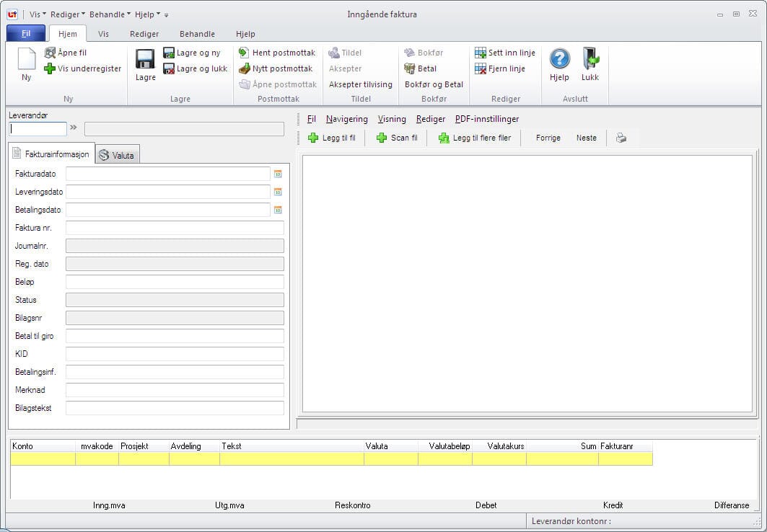This screenshot has width=767, height=532.
Task: Open the Behandle ribbon tab
Action: pyautogui.click(x=197, y=34)
